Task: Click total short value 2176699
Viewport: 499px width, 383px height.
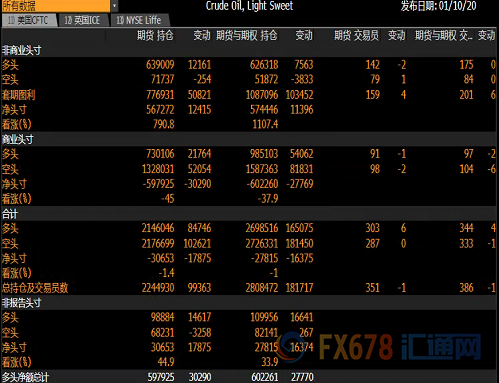Action: click(x=158, y=243)
